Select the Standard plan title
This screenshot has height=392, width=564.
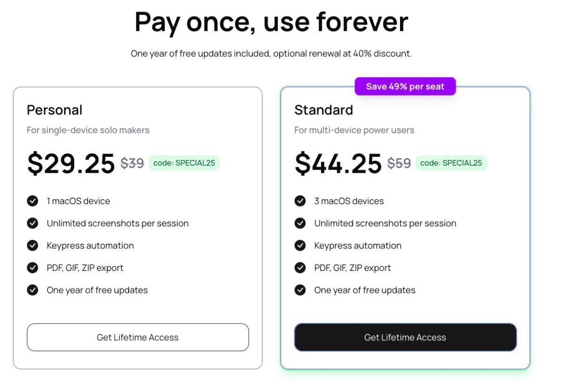(x=324, y=110)
